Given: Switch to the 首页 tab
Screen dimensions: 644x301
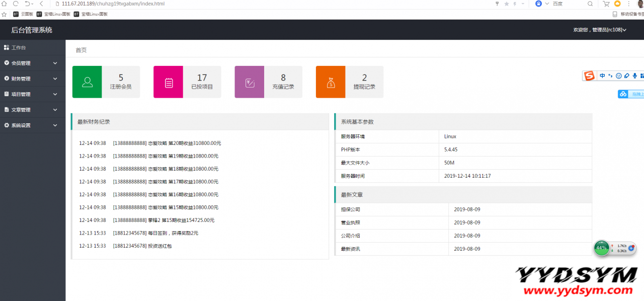Looking at the screenshot, I should tap(81, 50).
